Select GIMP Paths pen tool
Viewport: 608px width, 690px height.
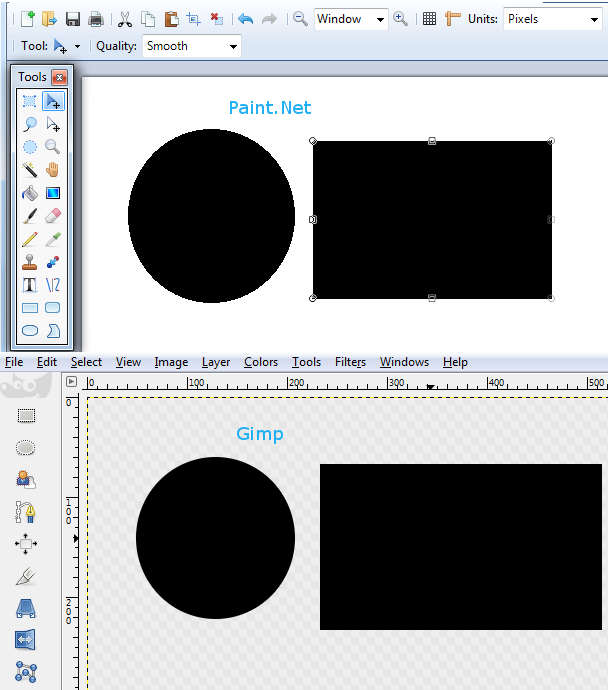coord(26,512)
